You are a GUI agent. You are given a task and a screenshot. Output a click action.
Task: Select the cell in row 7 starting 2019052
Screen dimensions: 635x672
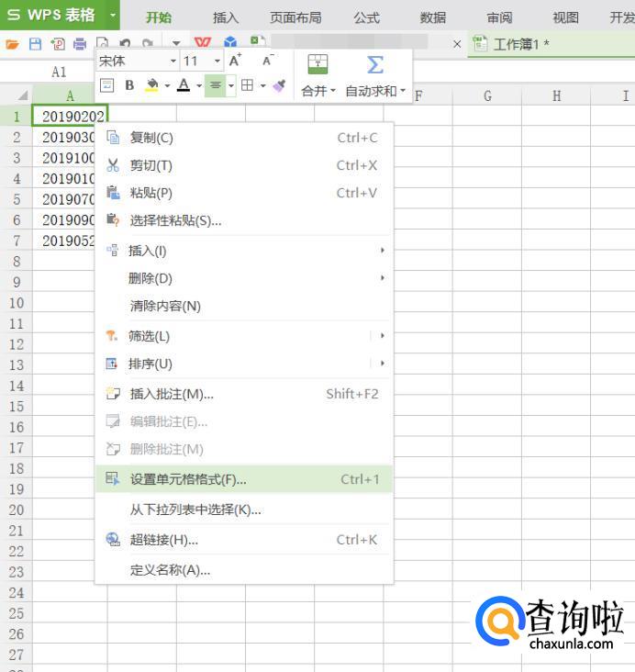point(63,241)
